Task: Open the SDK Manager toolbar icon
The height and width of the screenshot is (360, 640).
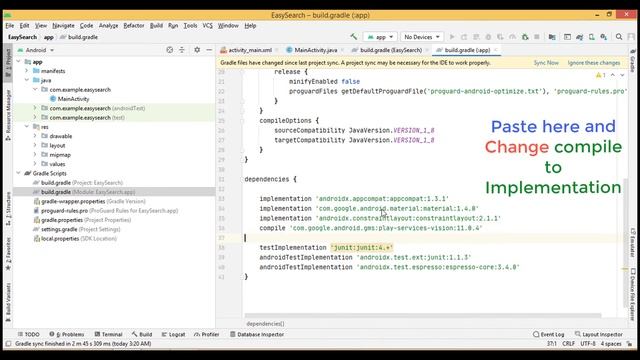Action: tap(604, 37)
